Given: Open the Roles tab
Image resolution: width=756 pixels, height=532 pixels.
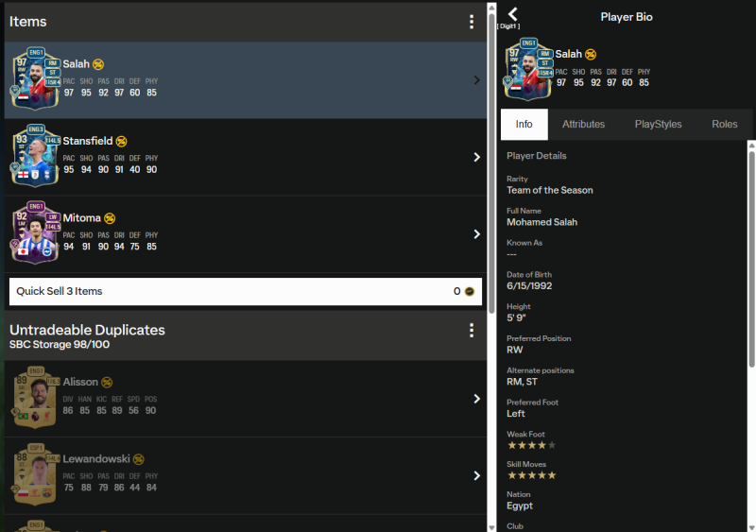Looking at the screenshot, I should 724,125.
